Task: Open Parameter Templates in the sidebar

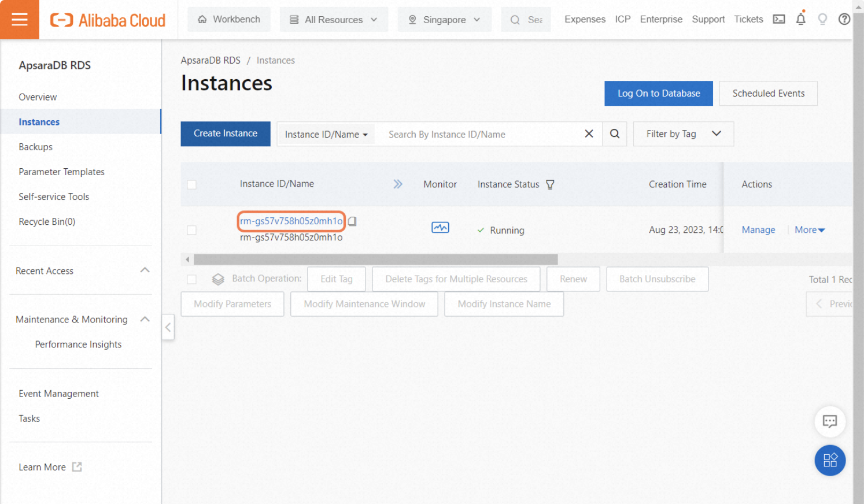Action: click(61, 172)
